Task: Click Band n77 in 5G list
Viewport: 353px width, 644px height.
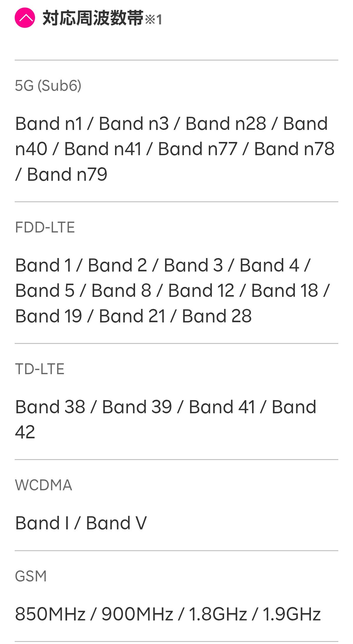Action: 198,149
